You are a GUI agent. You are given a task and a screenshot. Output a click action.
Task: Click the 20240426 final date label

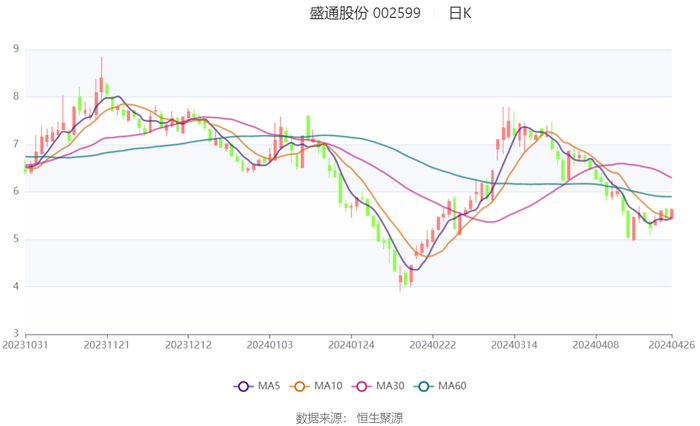coord(671,344)
